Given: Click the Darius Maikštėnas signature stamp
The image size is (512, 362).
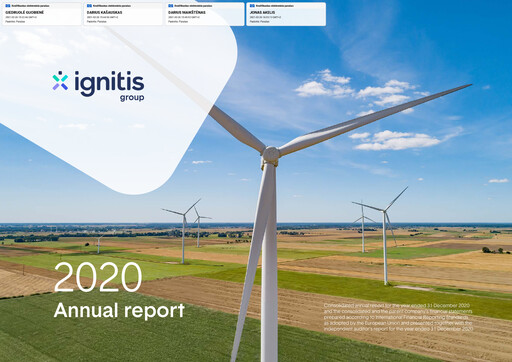Looking at the screenshot, I should (x=205, y=14).
